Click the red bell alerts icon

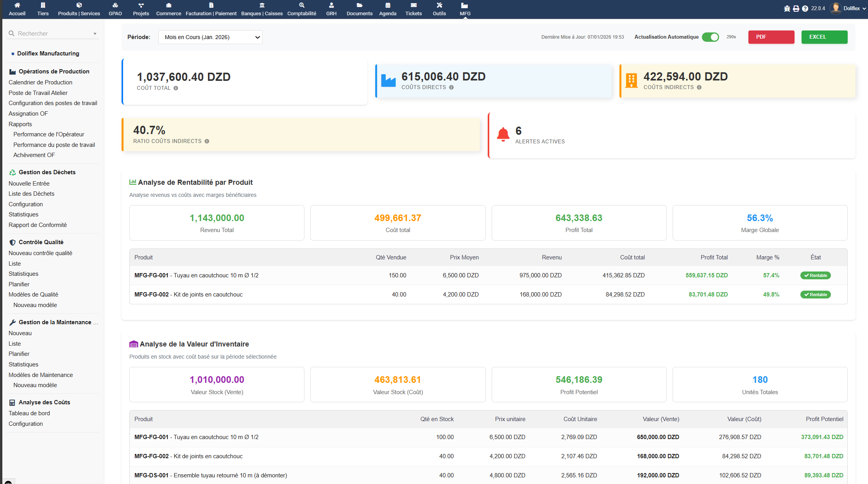(503, 135)
